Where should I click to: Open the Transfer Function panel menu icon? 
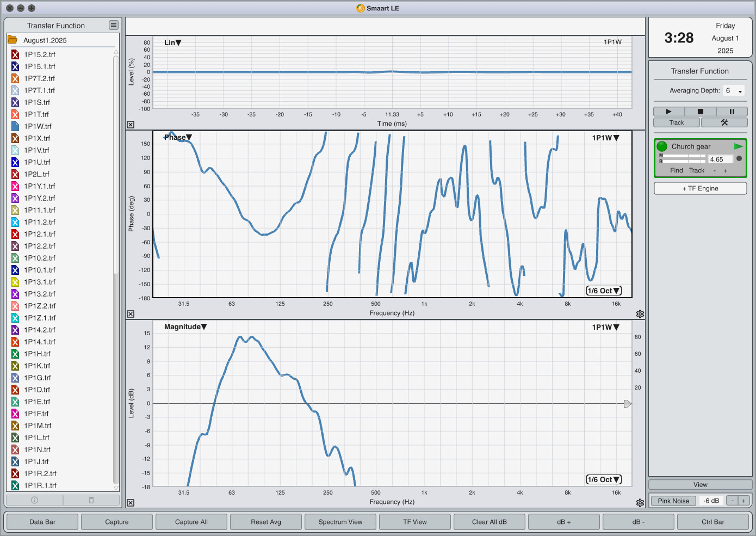[113, 25]
